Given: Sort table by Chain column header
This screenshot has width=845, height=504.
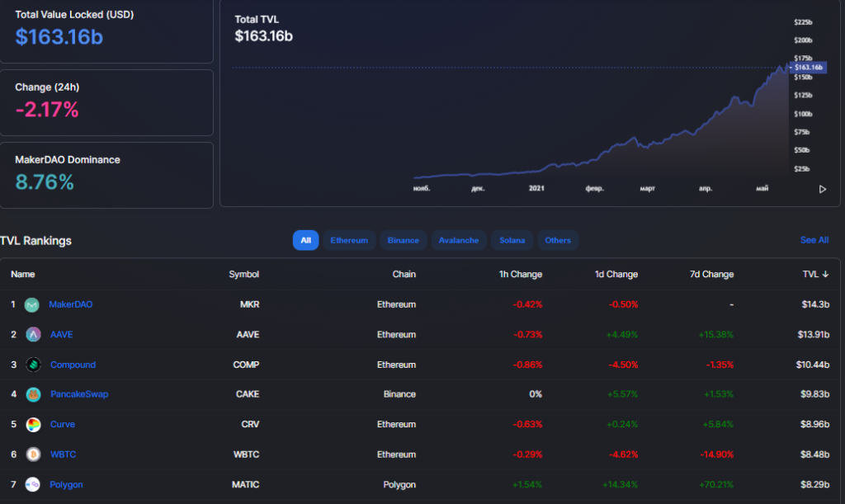Looking at the screenshot, I should pyautogui.click(x=404, y=275).
